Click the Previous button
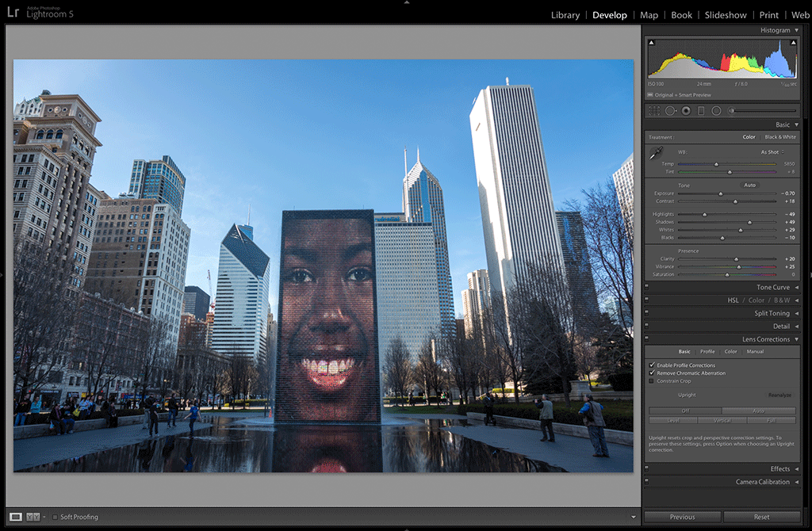This screenshot has width=812, height=531. [683, 517]
